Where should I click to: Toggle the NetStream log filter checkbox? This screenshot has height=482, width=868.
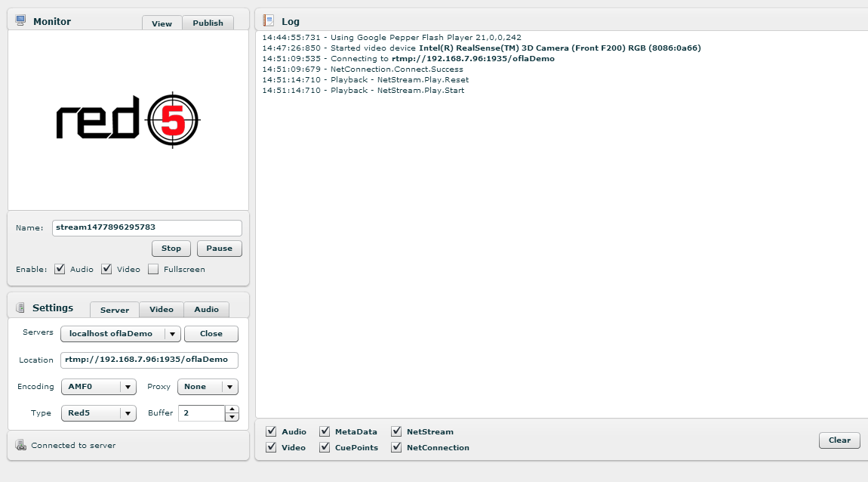pos(396,431)
